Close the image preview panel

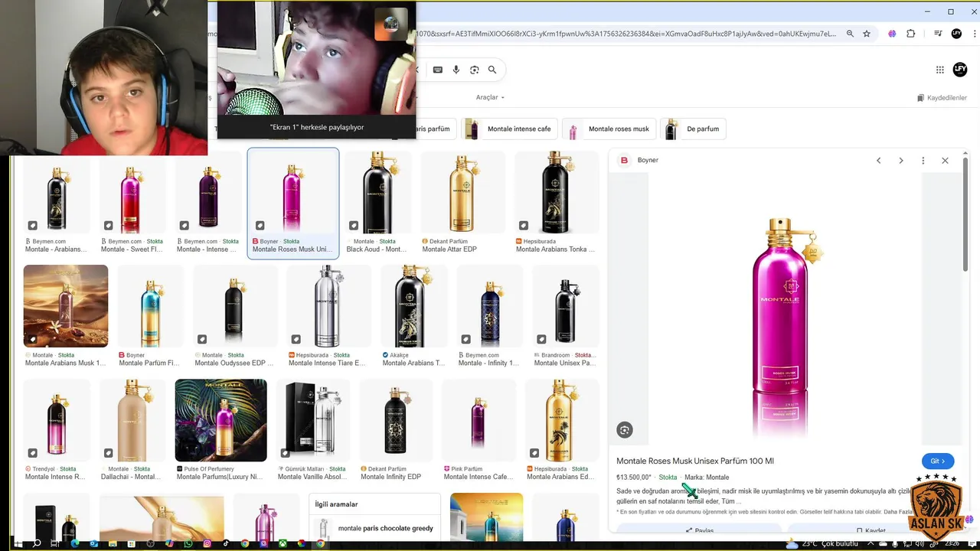point(945,161)
